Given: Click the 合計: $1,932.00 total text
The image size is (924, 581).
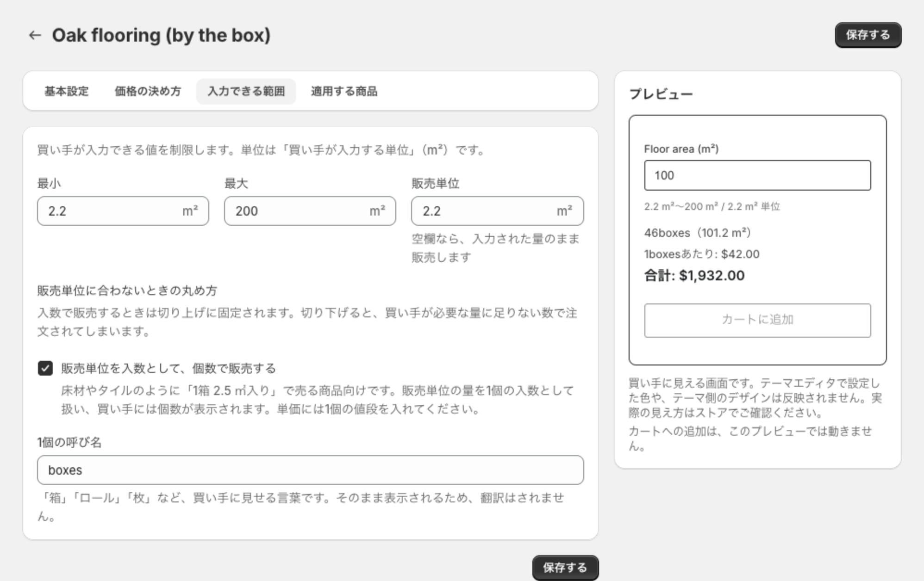Looking at the screenshot, I should pyautogui.click(x=694, y=276).
